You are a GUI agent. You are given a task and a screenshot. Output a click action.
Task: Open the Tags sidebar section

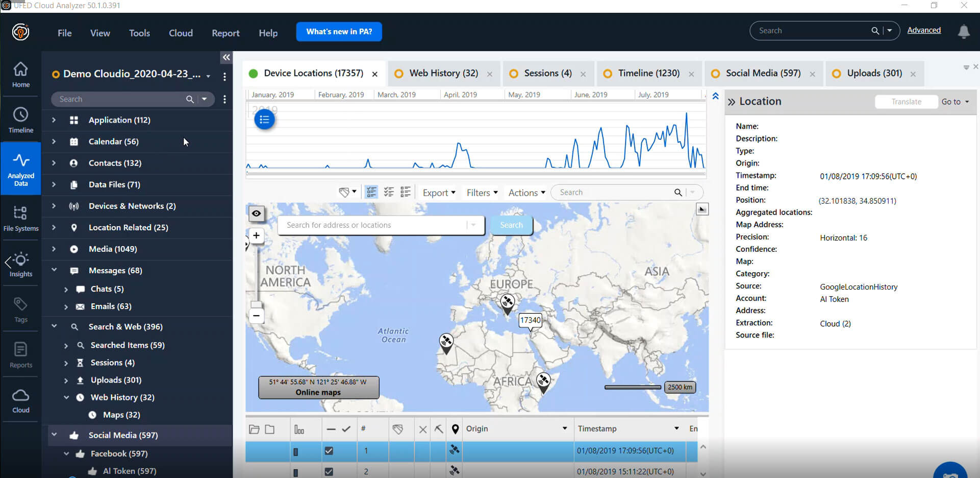click(20, 309)
